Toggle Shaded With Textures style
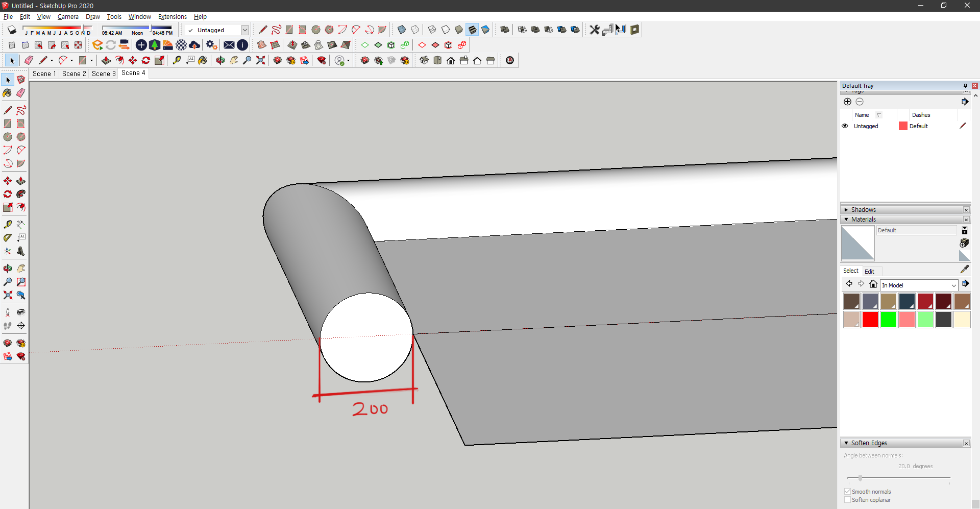Screen dimensions: 980x509 point(472,30)
